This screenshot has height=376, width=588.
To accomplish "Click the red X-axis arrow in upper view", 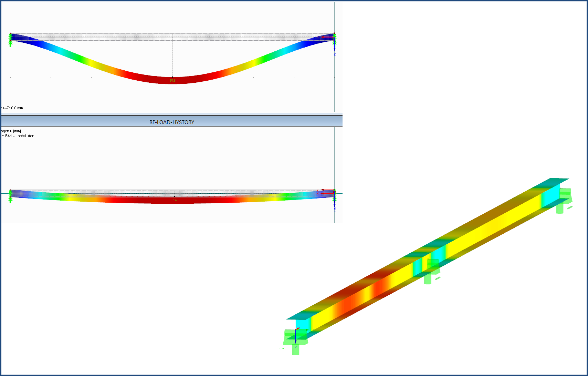I will [x=327, y=37].
